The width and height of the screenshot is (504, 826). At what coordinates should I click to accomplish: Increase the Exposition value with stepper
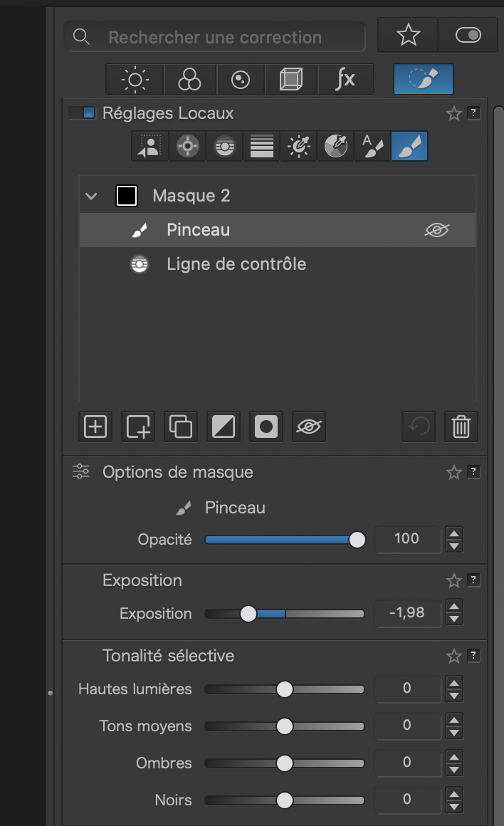(454, 607)
